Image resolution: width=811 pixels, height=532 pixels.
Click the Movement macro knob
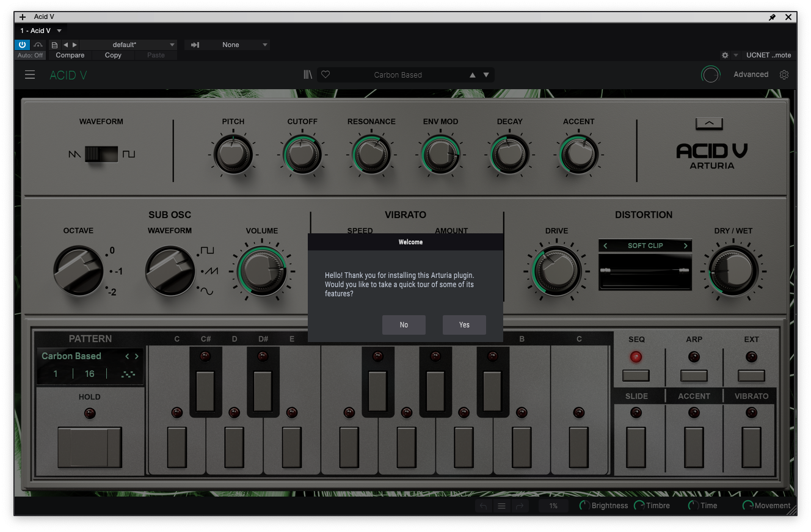point(747,506)
